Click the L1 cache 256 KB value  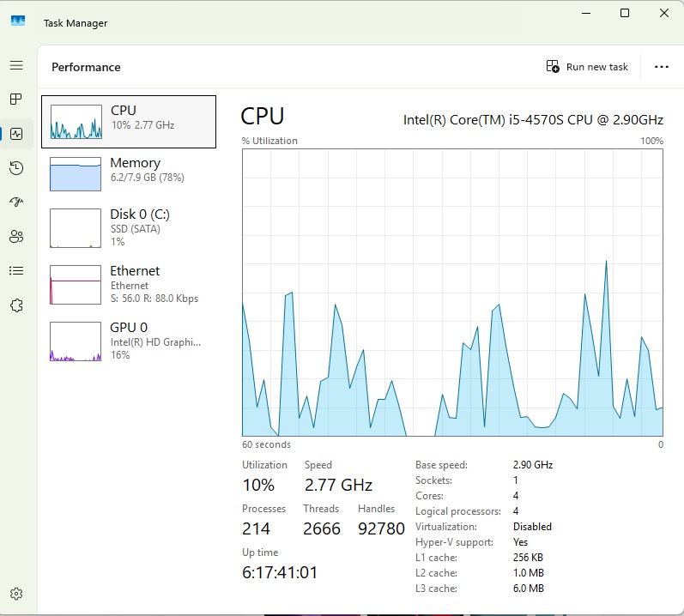click(528, 558)
